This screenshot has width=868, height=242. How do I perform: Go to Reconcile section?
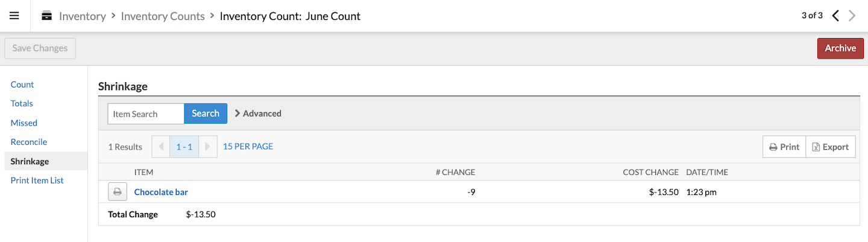(x=29, y=142)
